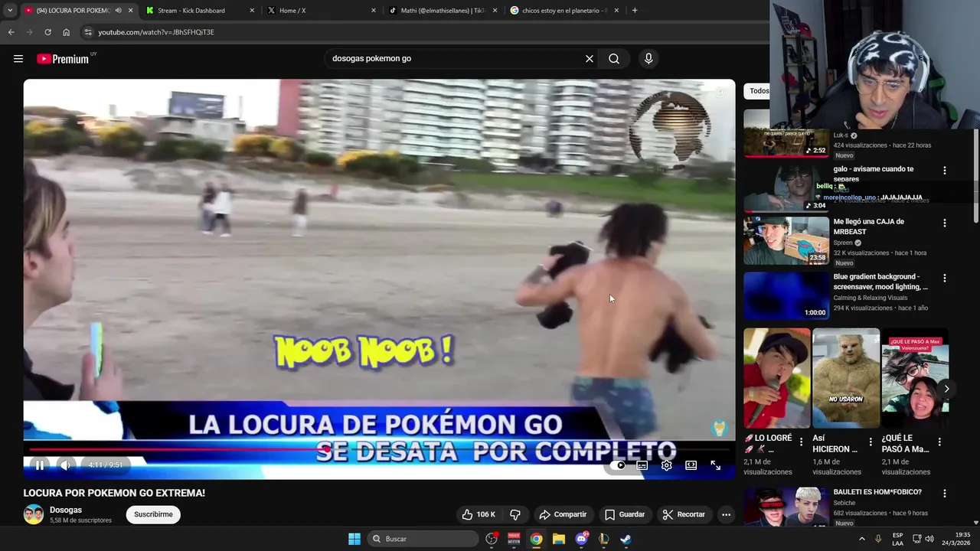Open a new browser tab
The image size is (980, 551).
(635, 11)
